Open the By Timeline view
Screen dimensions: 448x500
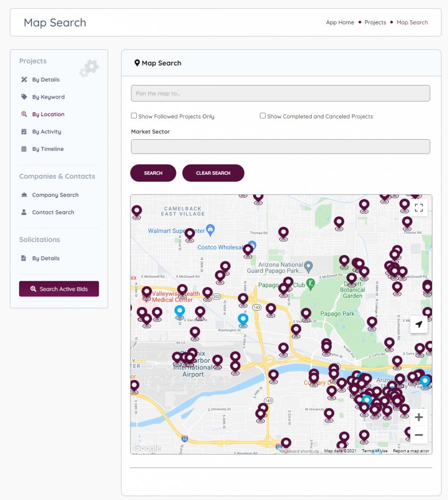(x=48, y=149)
